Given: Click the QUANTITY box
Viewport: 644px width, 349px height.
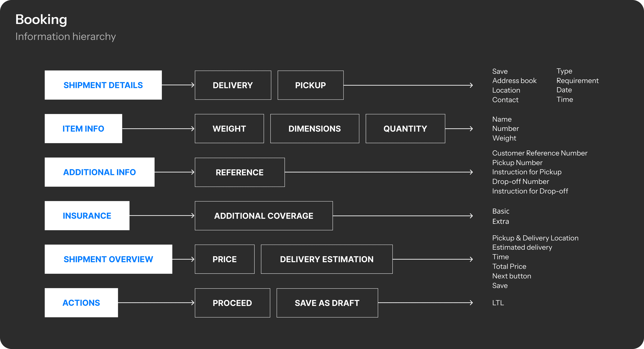Looking at the screenshot, I should (405, 129).
